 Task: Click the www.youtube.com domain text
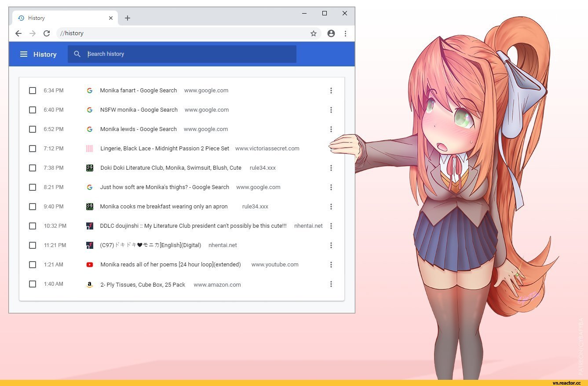pyautogui.click(x=275, y=265)
